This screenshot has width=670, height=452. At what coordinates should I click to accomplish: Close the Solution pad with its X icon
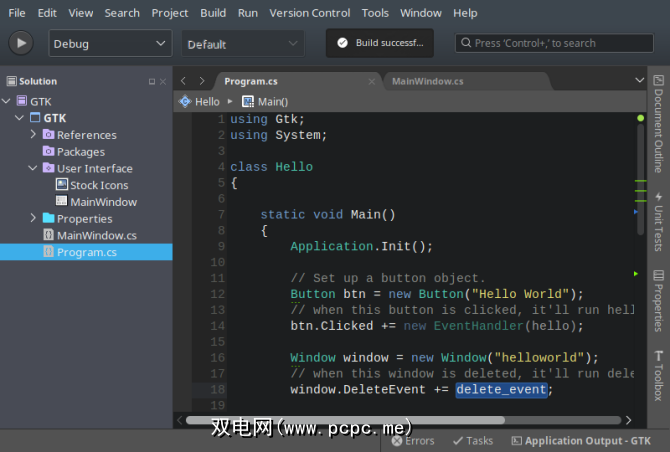[163, 82]
